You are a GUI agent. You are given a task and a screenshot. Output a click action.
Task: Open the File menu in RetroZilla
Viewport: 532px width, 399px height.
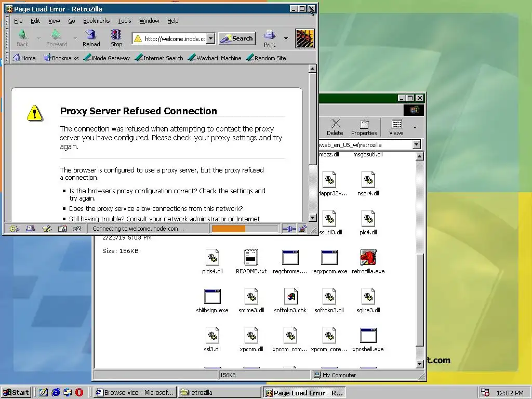tap(18, 21)
